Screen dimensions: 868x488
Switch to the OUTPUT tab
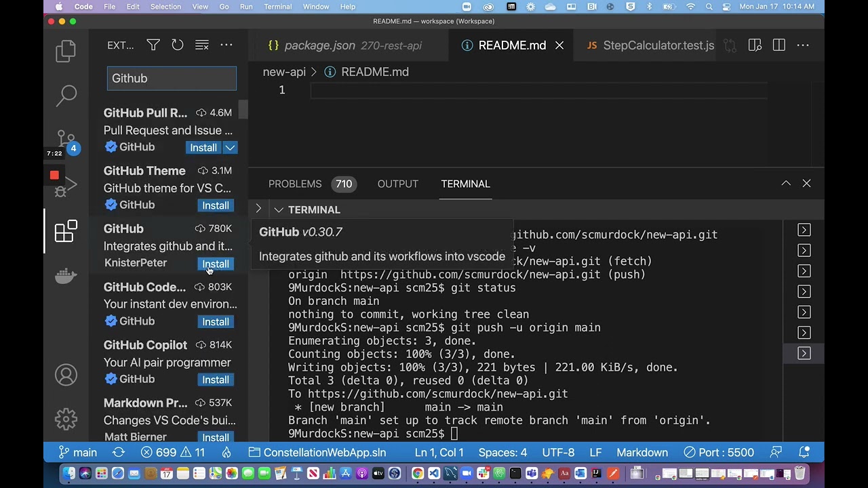coord(398,184)
